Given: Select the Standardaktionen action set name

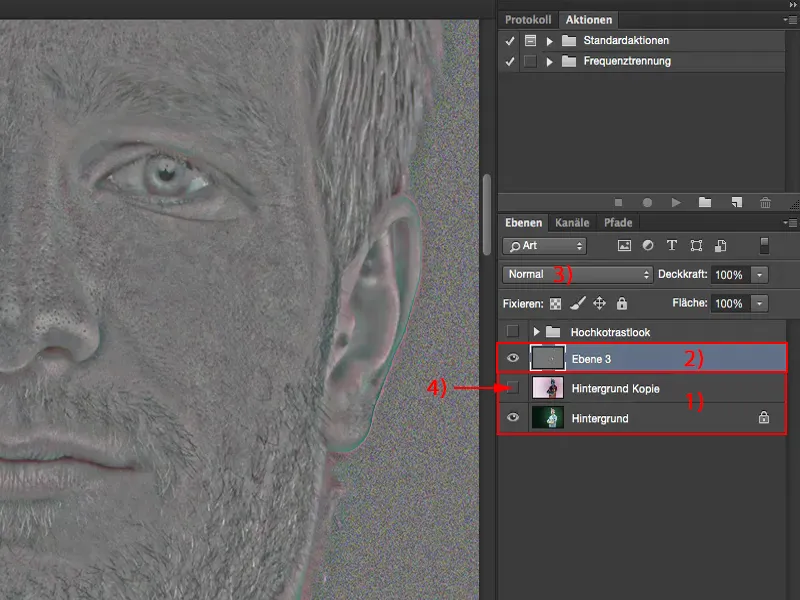Looking at the screenshot, I should coord(626,40).
